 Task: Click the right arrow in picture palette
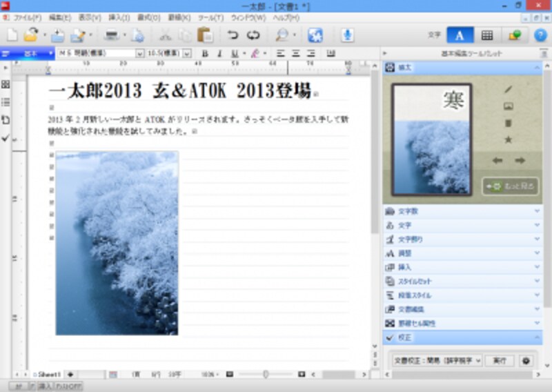click(520, 161)
